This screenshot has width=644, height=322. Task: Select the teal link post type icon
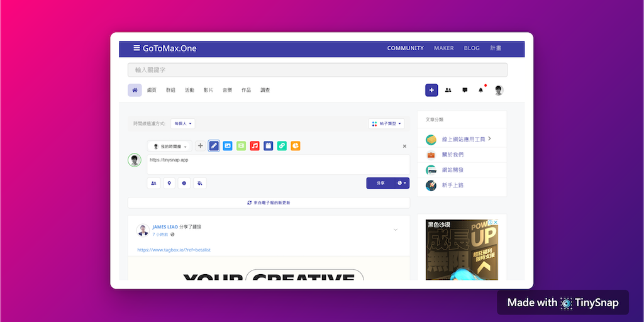tap(282, 146)
